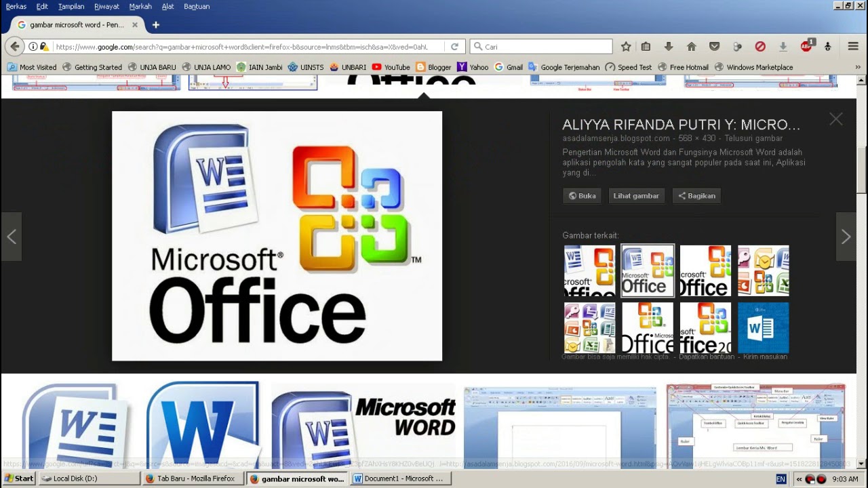Open the UNJA LAMO bookmark
Screen dimensions: 868x488
click(206, 67)
